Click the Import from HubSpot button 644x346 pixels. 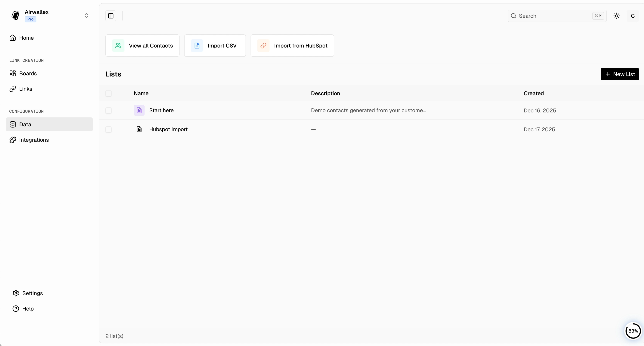tap(292, 45)
